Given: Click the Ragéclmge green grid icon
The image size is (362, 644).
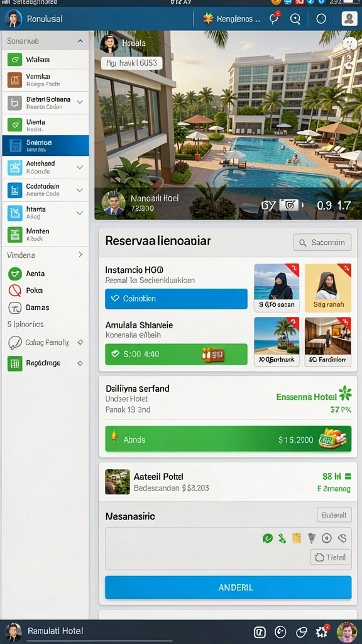Looking at the screenshot, I should point(15,364).
